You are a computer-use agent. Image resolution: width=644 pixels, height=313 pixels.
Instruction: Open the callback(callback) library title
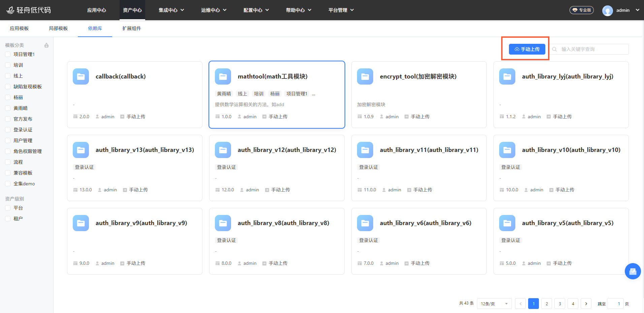point(121,76)
